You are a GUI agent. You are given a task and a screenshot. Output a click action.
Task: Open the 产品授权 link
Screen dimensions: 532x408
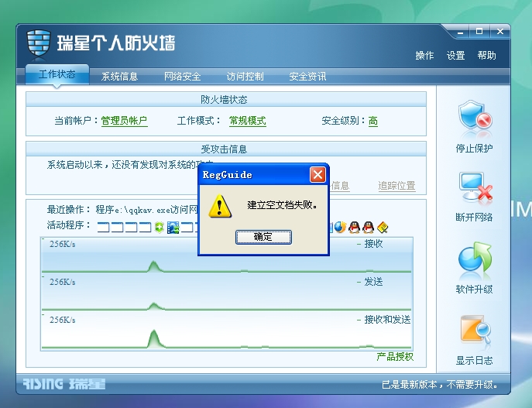395,356
